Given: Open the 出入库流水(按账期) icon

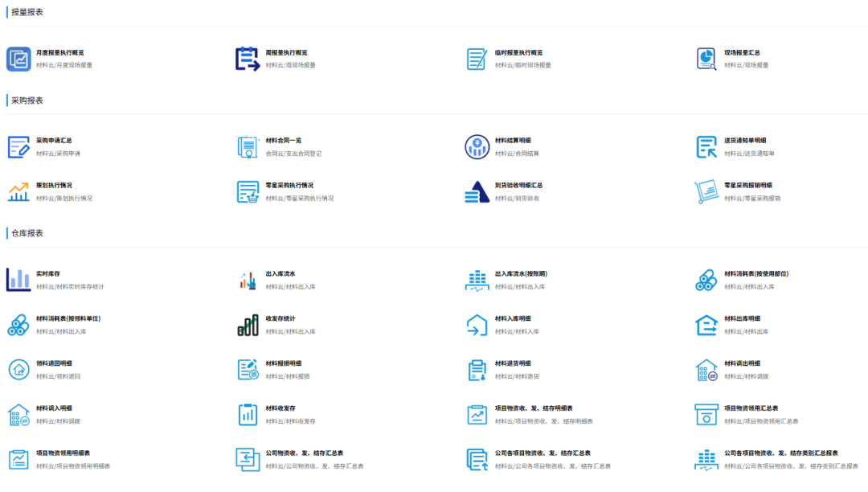Looking at the screenshot, I should (x=477, y=281).
